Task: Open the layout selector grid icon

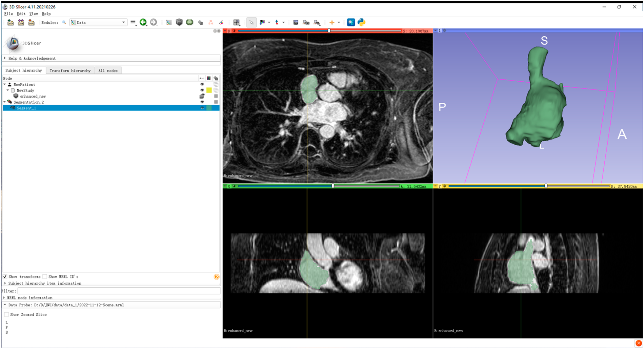Action: pyautogui.click(x=237, y=22)
